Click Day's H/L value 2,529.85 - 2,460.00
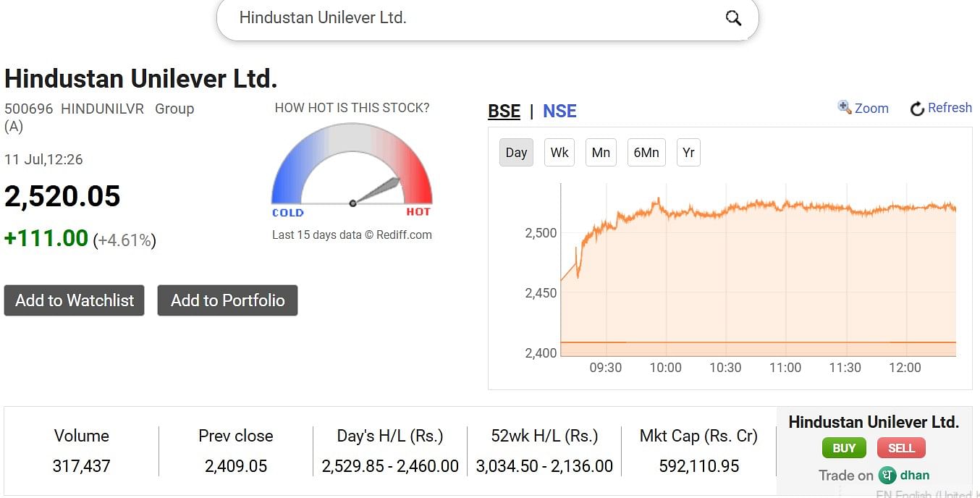The height and width of the screenshot is (498, 980). pyautogui.click(x=390, y=466)
